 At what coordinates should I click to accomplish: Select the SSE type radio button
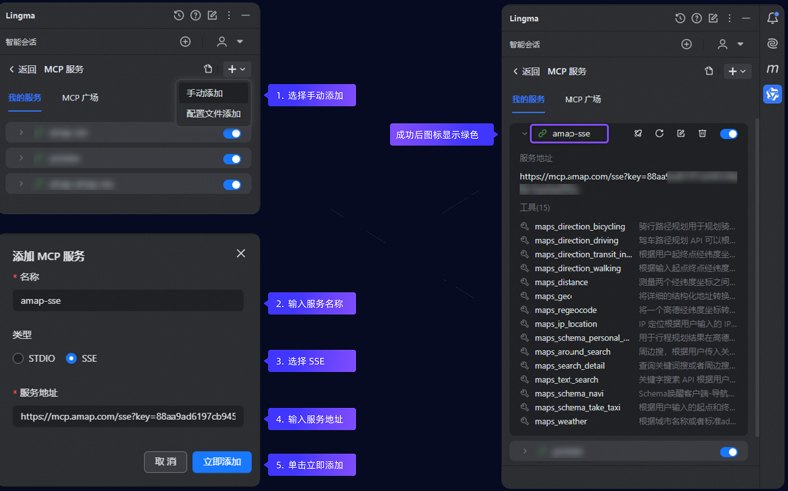pos(71,358)
